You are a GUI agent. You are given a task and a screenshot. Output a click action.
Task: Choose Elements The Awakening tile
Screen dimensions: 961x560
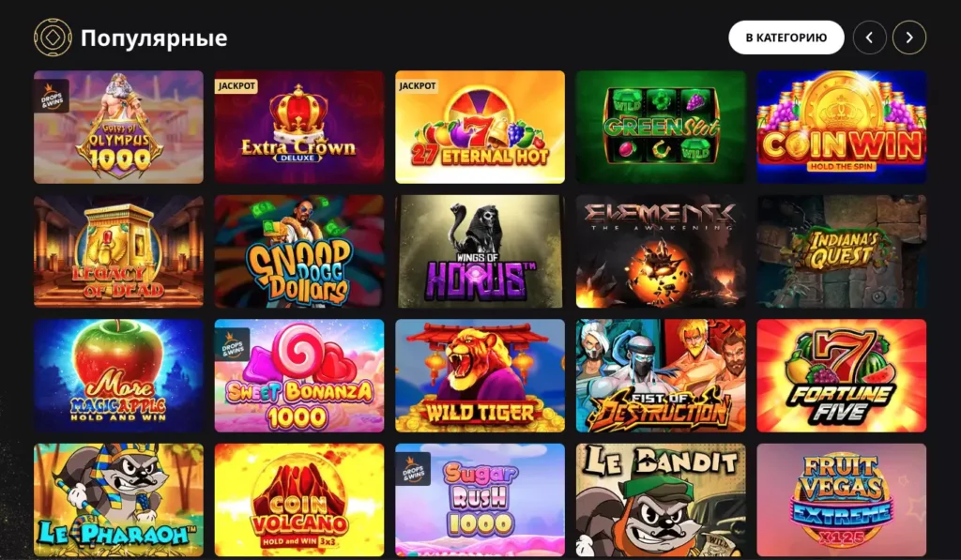click(661, 251)
